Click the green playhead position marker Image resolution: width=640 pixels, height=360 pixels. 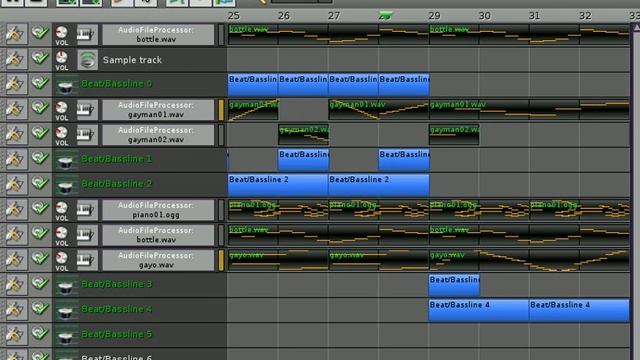[385, 16]
